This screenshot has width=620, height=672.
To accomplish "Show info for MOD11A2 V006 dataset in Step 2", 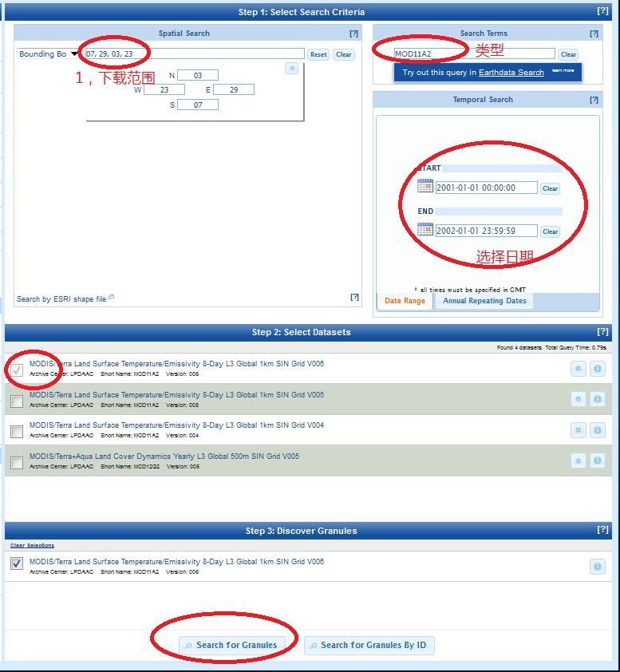I will point(598,369).
